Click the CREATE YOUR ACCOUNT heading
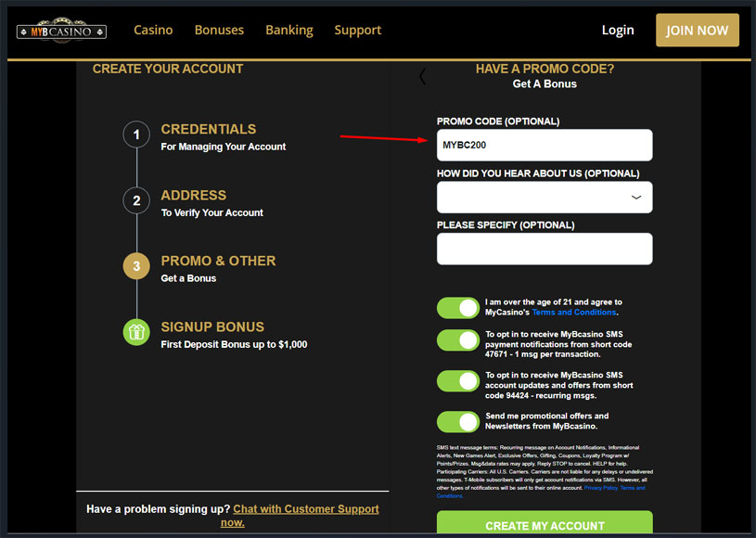The image size is (756, 538). coord(168,69)
